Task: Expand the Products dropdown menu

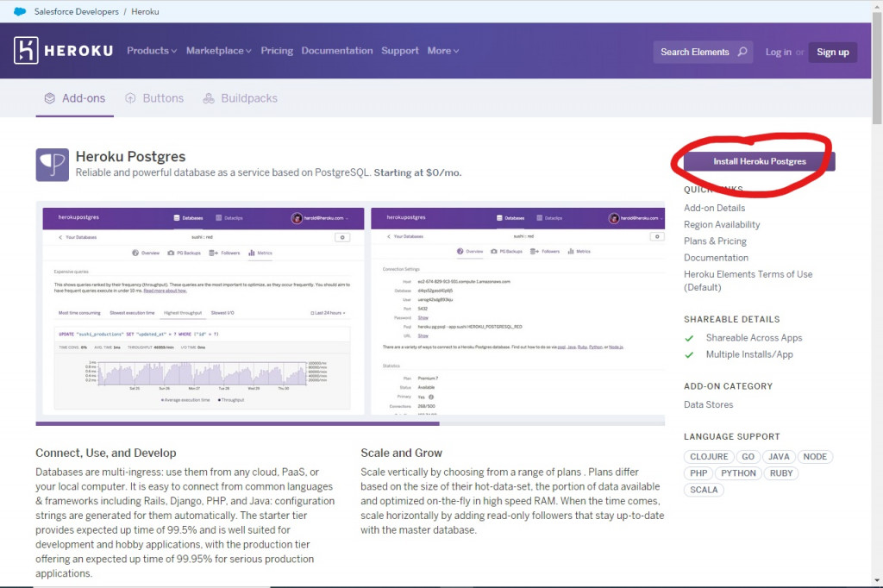Action: (152, 51)
